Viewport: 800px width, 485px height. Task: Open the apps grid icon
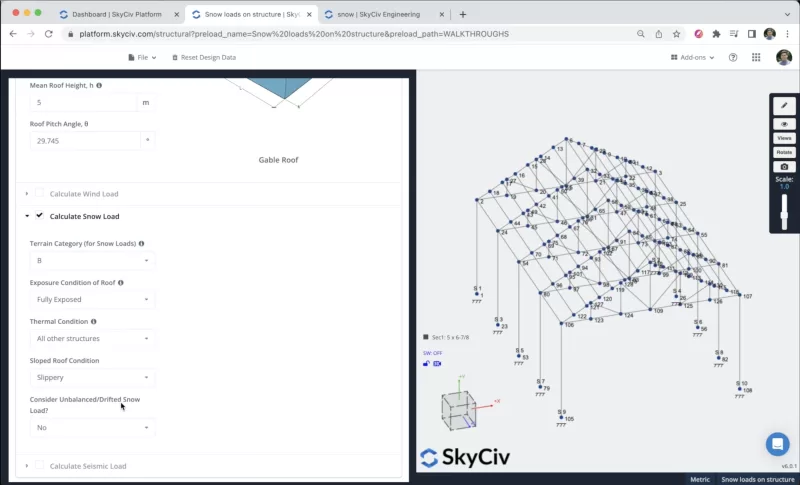756,58
